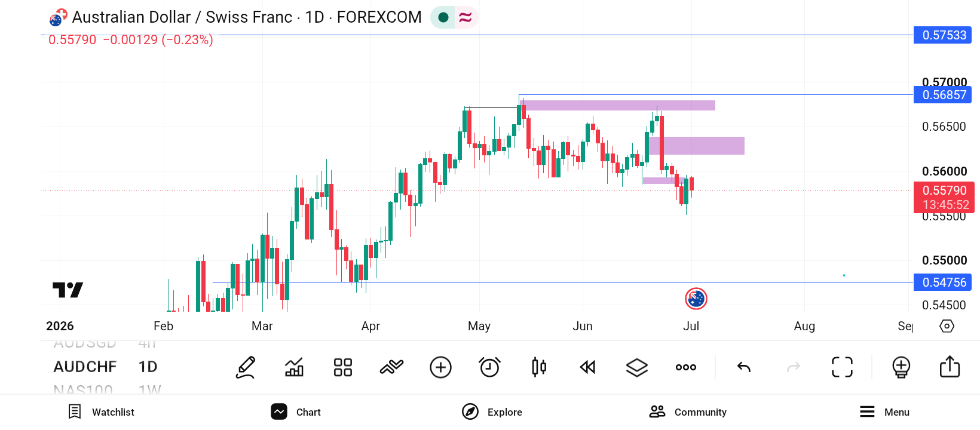Undo last action with the back arrow
The width and height of the screenshot is (980, 430).
[744, 367]
